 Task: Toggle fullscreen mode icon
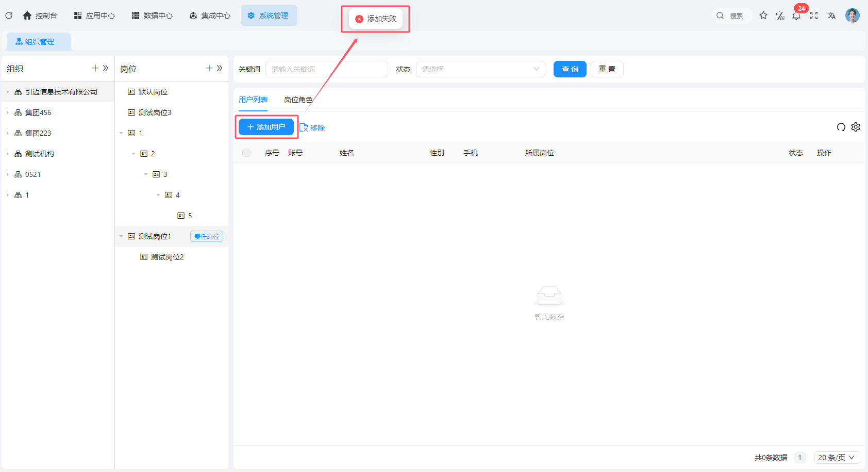(814, 15)
